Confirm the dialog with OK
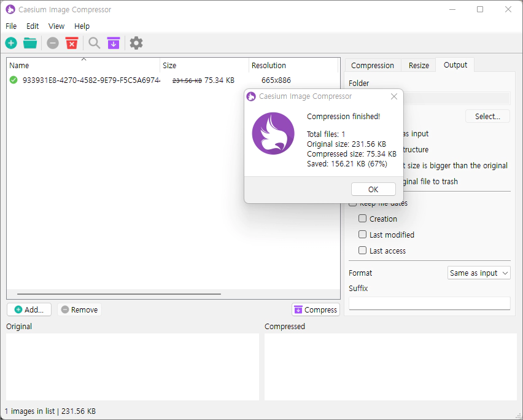The width and height of the screenshot is (523, 420). [373, 190]
